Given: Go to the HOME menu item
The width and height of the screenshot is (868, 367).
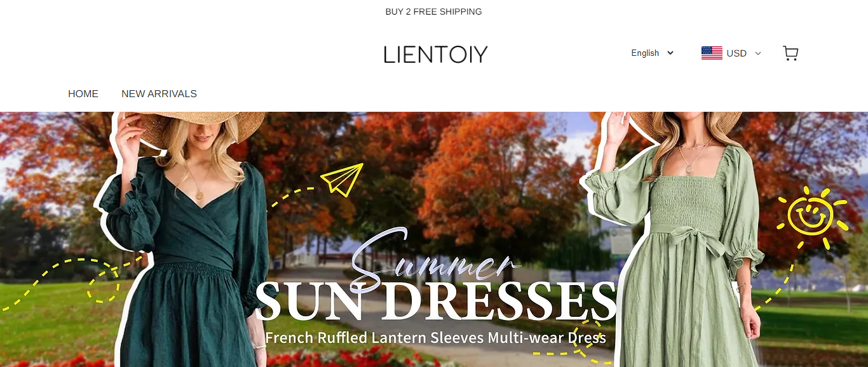Looking at the screenshot, I should (x=83, y=94).
